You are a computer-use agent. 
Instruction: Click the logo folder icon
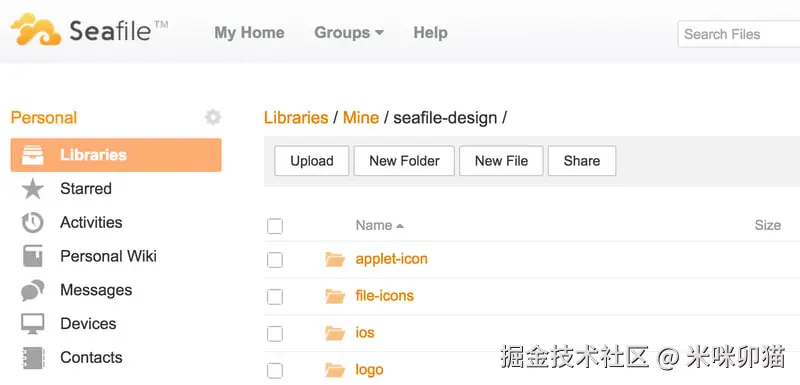[x=335, y=369]
